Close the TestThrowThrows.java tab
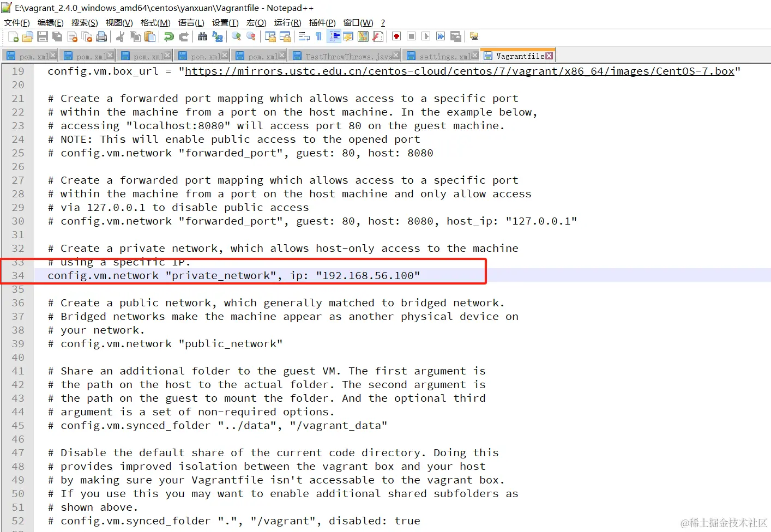The image size is (771, 532). point(396,55)
